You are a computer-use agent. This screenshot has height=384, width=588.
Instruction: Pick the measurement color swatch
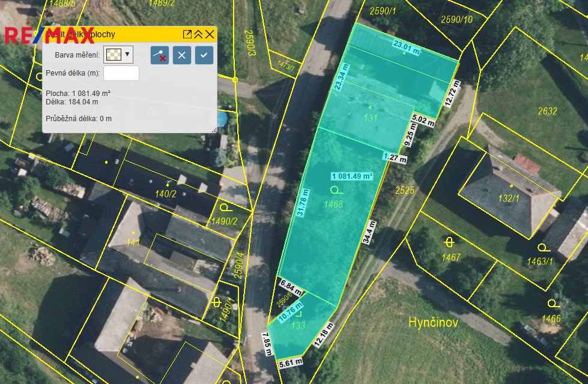pyautogui.click(x=113, y=55)
